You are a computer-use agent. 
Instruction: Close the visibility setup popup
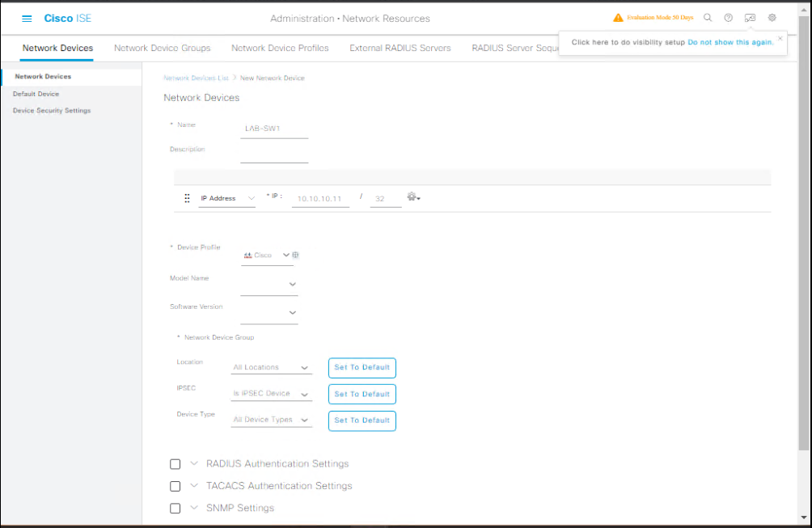click(780, 38)
